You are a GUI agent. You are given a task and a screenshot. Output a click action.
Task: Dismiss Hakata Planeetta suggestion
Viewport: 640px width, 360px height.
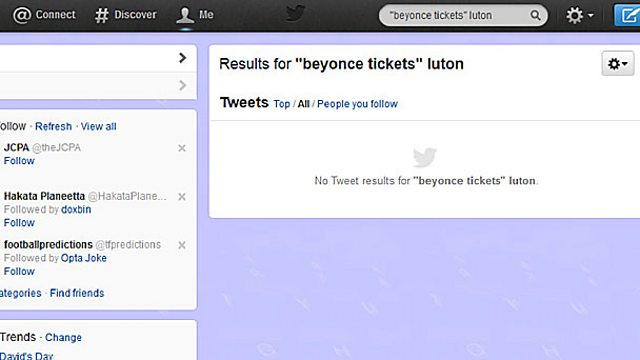182,197
